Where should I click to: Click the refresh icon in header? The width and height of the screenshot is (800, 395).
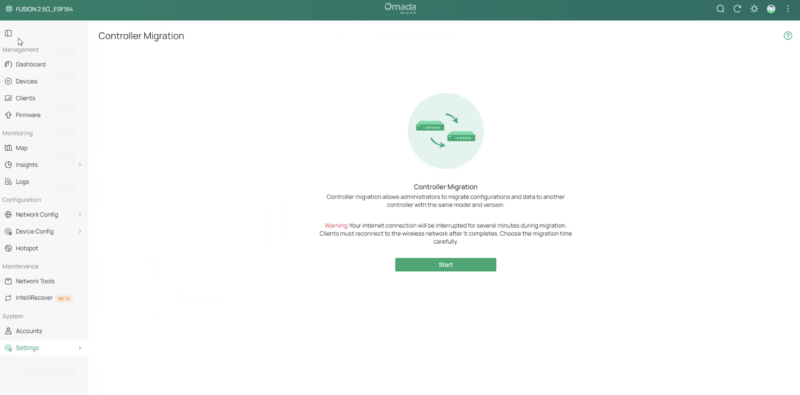pyautogui.click(x=737, y=9)
